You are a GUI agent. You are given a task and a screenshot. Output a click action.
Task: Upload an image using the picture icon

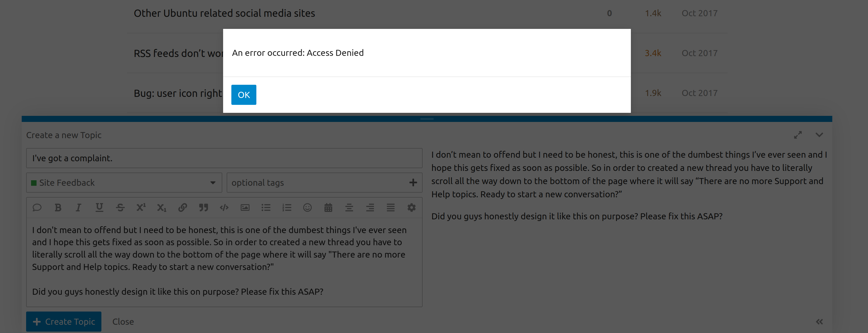point(245,208)
